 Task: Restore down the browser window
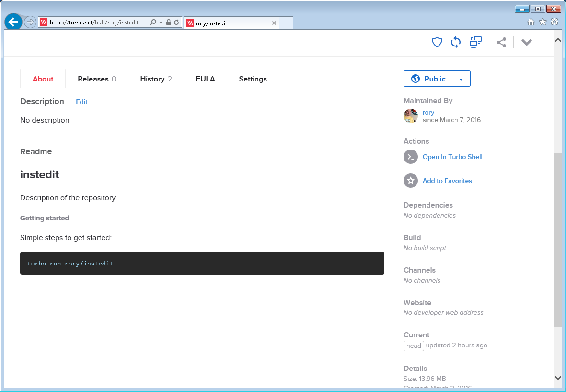[x=538, y=9]
